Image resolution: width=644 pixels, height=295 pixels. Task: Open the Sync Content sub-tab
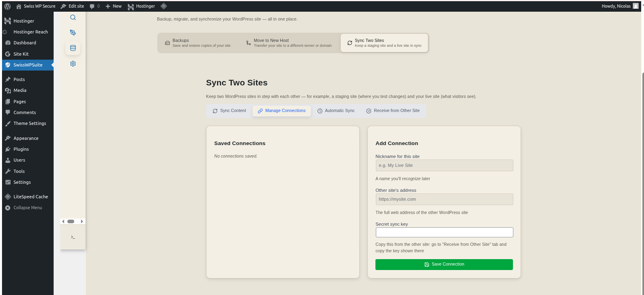pos(229,111)
